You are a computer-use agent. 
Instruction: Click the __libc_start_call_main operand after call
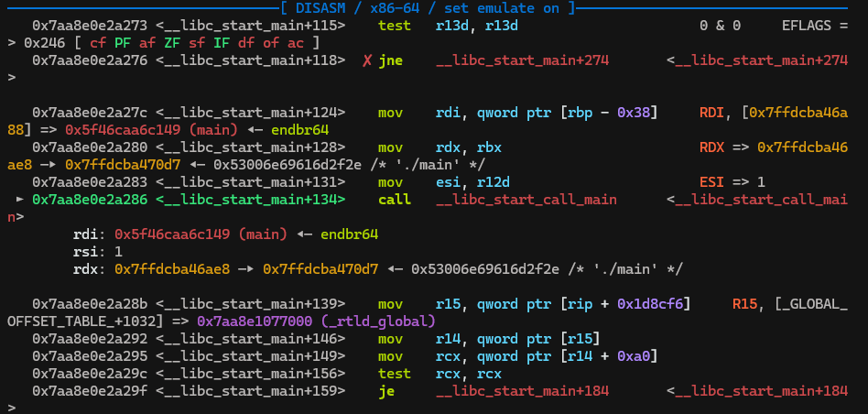pos(526,200)
